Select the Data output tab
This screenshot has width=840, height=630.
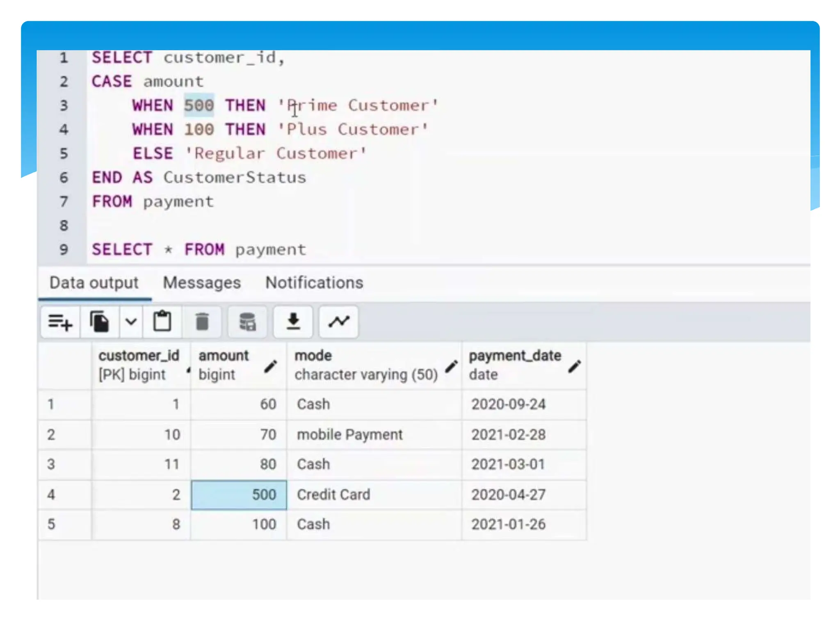[x=94, y=283]
